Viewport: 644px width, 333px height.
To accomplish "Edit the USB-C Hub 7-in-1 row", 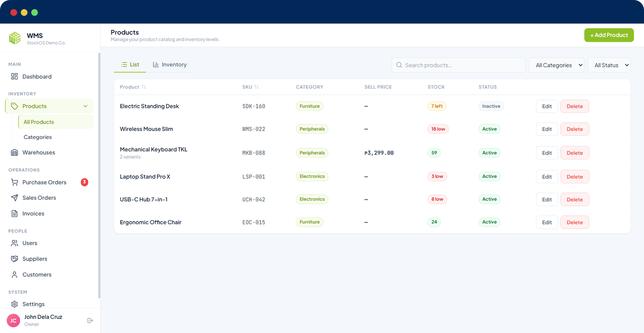I will point(547,200).
